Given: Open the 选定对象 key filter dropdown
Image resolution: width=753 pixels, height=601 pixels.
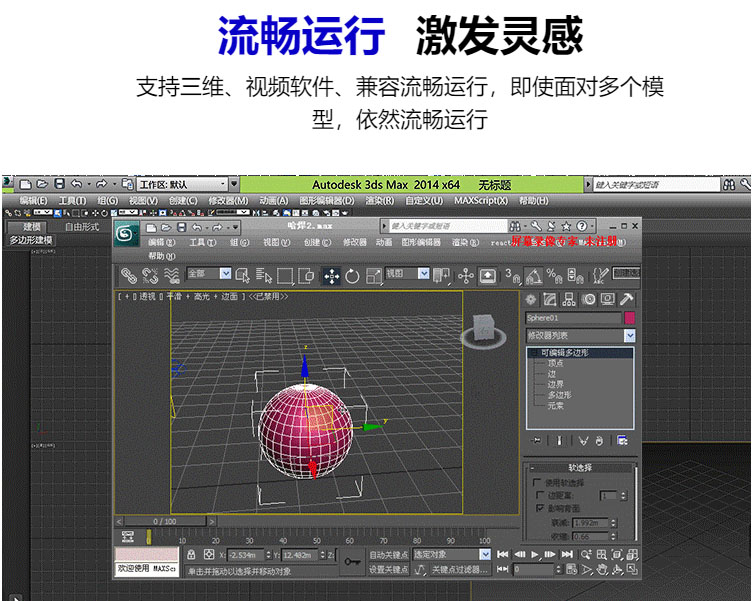Looking at the screenshot, I should pos(485,554).
